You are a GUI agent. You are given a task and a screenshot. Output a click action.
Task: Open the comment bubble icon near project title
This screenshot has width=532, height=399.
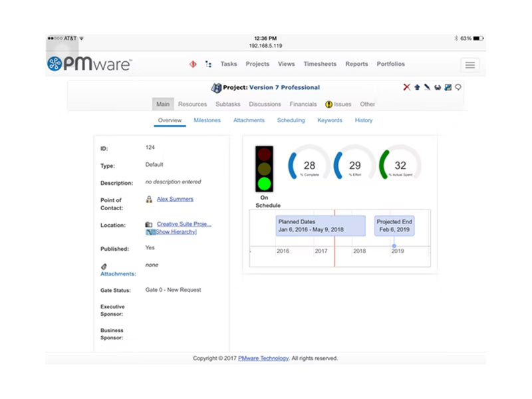point(458,87)
